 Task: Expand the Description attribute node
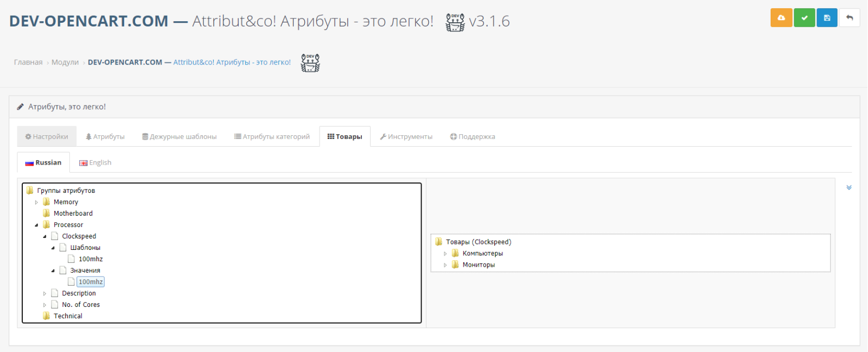[44, 293]
